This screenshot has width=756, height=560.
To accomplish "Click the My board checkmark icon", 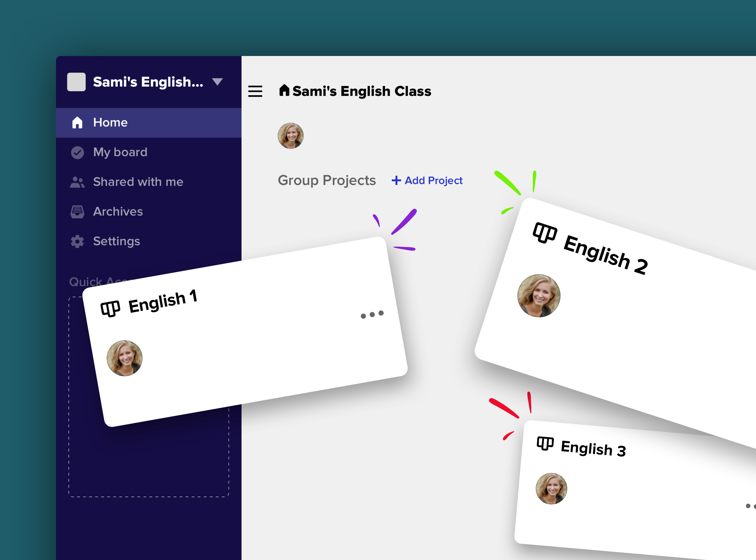I will coord(77,153).
